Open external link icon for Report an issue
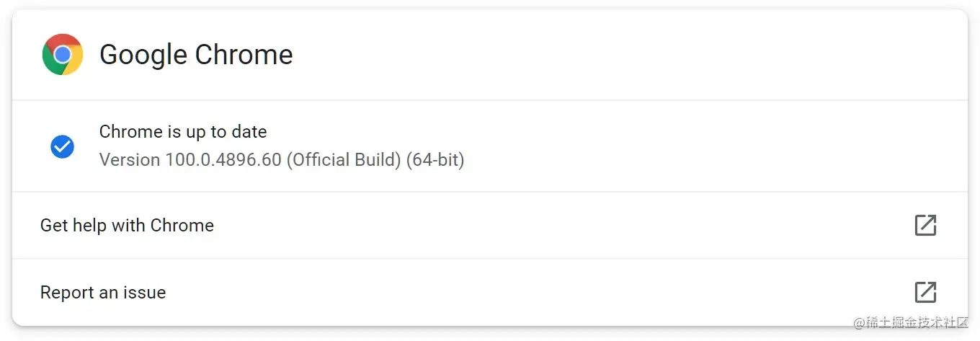The image size is (980, 341). [925, 292]
